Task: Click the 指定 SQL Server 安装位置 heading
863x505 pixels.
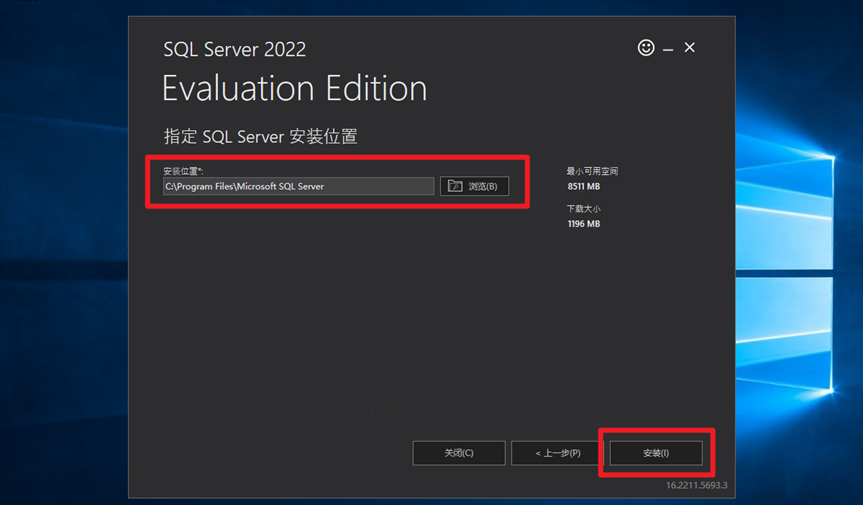Action: pos(260,136)
